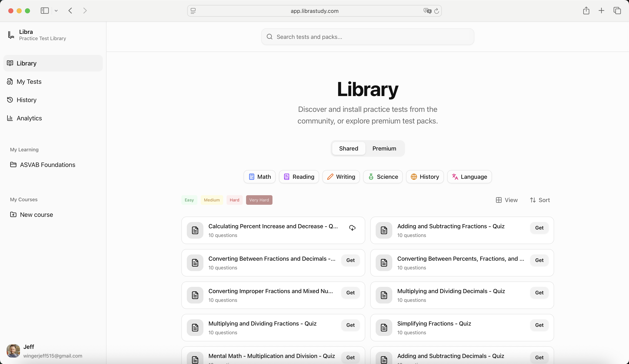The image size is (629, 364).
Task: Click the search tests and packs field
Action: (367, 37)
